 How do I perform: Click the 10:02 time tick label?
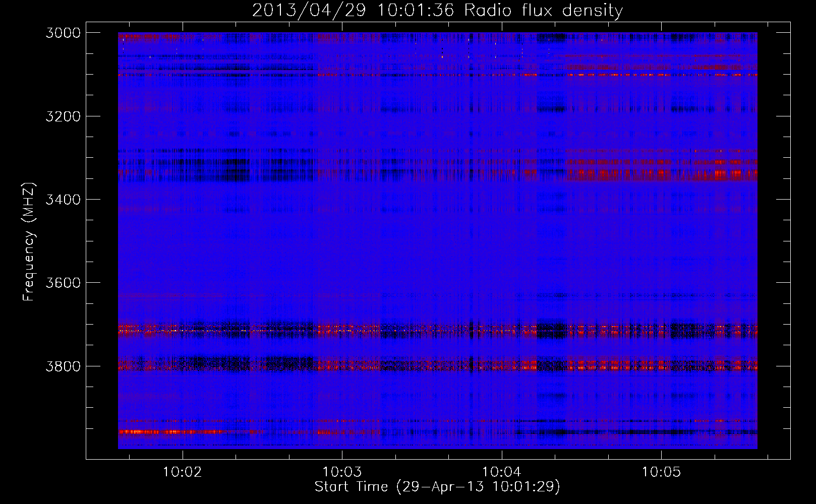click(x=182, y=472)
